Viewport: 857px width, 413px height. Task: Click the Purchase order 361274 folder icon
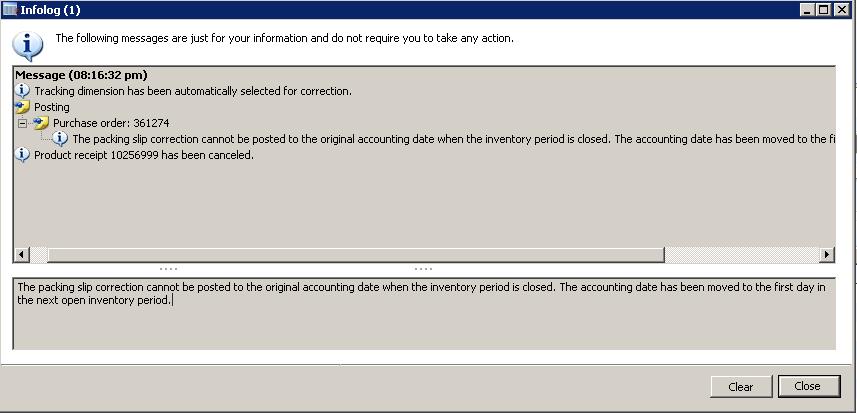pyautogui.click(x=41, y=123)
